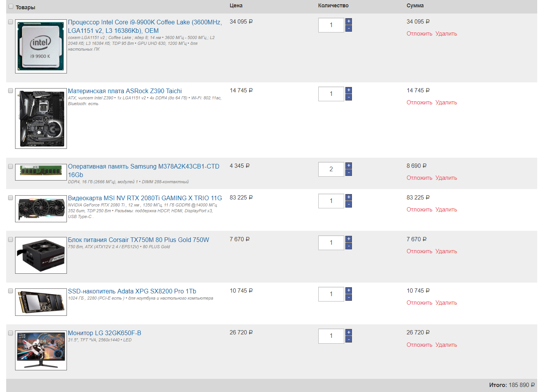The width and height of the screenshot is (543, 392).
Task: Increase quantity of Adata XPG SX8200 SSD
Action: tap(348, 290)
